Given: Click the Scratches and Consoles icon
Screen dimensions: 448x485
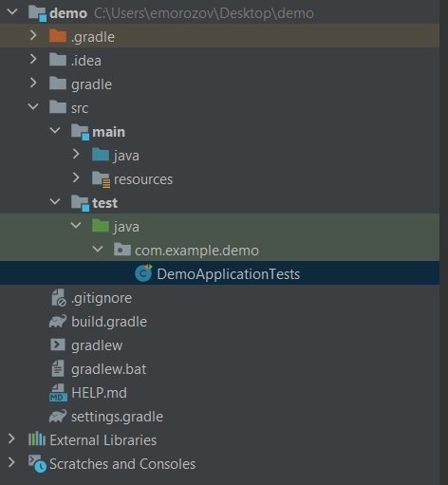Looking at the screenshot, I should pyautogui.click(x=37, y=463).
